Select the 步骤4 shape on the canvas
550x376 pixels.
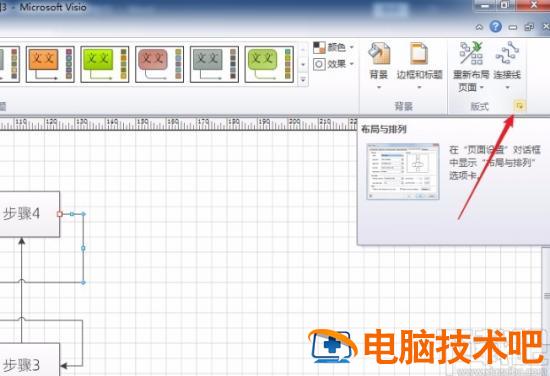click(x=29, y=214)
